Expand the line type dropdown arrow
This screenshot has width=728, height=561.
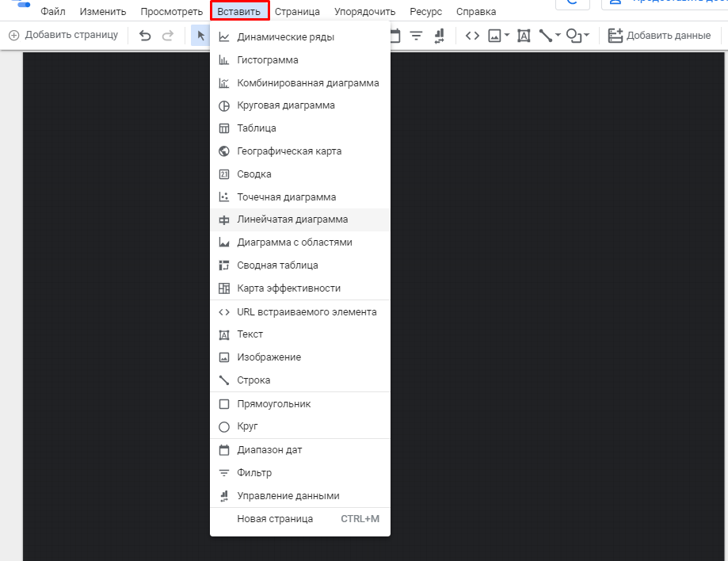tap(558, 36)
